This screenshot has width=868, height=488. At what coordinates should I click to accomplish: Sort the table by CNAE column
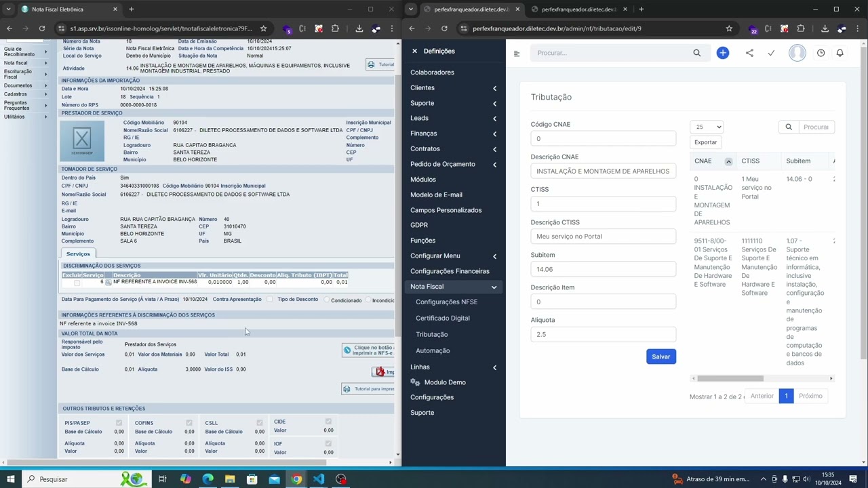click(x=713, y=161)
